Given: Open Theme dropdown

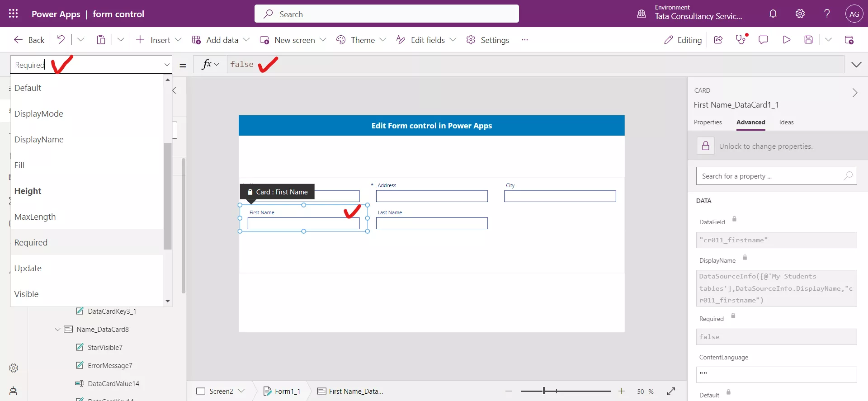Looking at the screenshot, I should pos(361,40).
